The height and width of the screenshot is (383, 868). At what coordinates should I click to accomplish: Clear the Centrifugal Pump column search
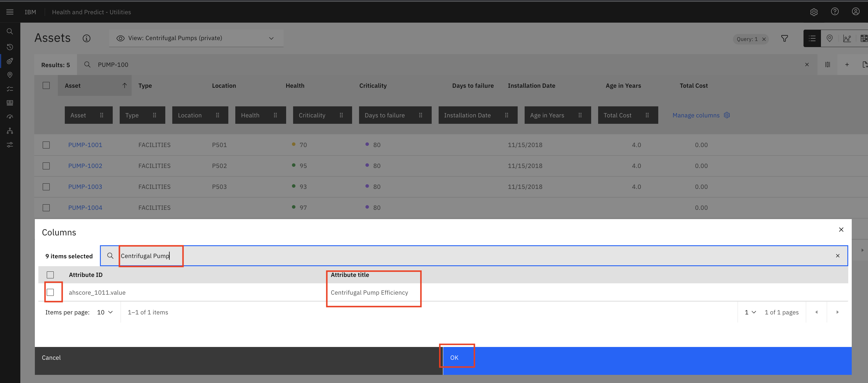(x=838, y=255)
